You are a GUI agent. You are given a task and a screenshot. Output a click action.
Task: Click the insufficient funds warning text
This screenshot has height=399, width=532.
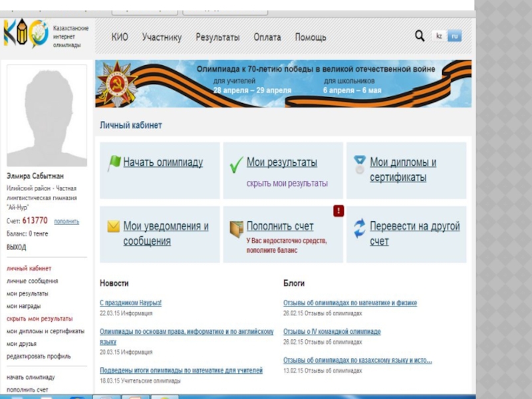coord(287,245)
